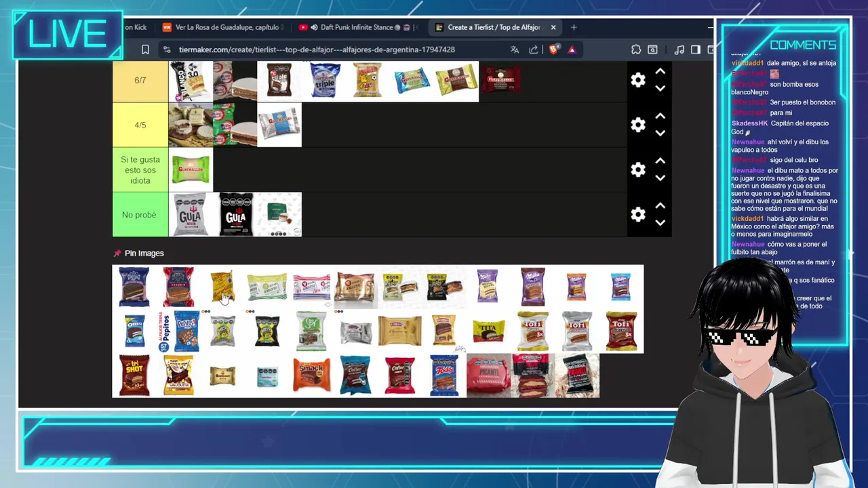
Task: Click the comment '3er puesto el bonobon'
Action: point(803,102)
